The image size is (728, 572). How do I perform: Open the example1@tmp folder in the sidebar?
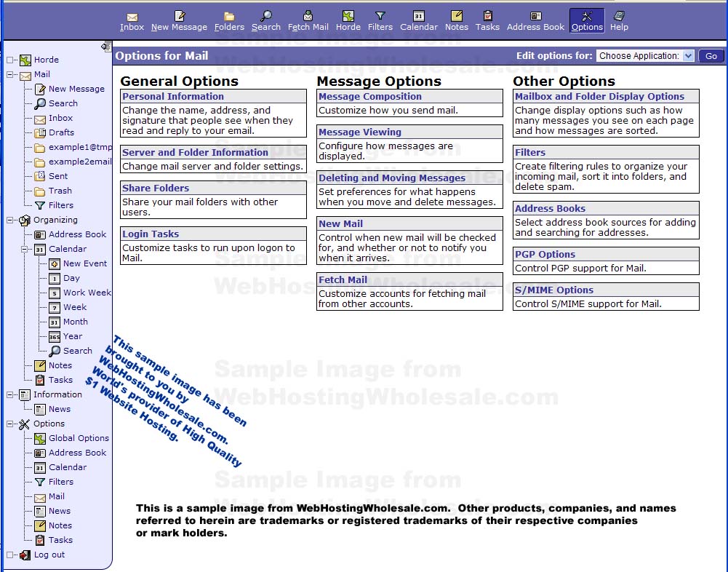[80, 147]
